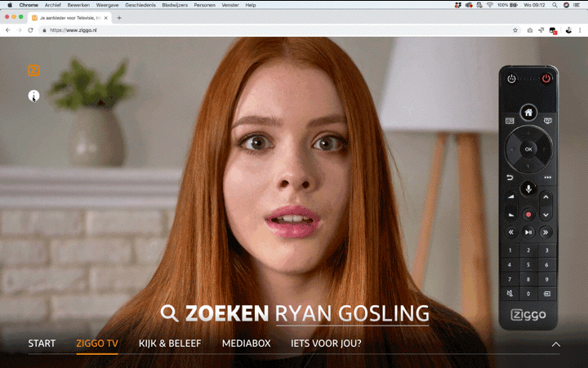This screenshot has height=368, width=588.
Task: Open the Bladwijzers menu in menu bar
Action: [x=174, y=5]
